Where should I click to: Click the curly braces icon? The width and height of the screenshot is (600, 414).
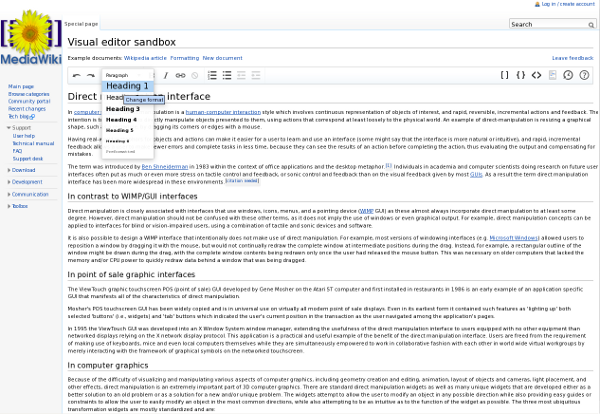click(521, 75)
